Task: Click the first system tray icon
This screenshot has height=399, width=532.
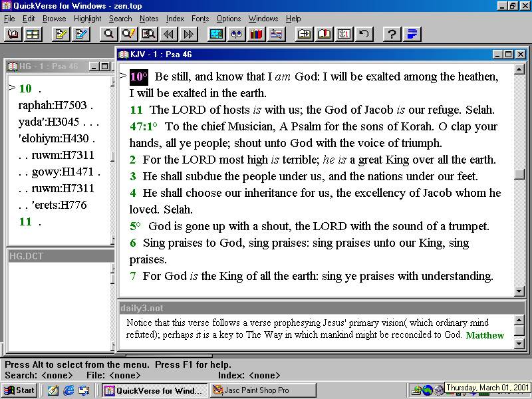Action: coord(416,391)
